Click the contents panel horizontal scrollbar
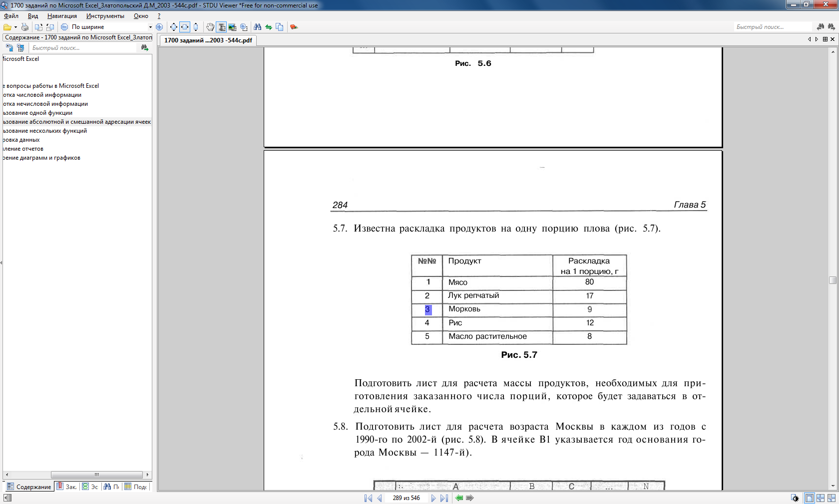 (97, 475)
